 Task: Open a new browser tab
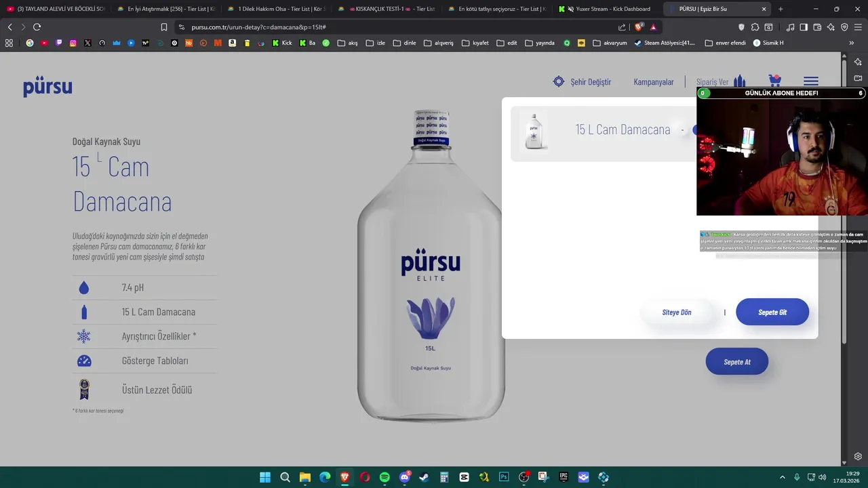[781, 9]
